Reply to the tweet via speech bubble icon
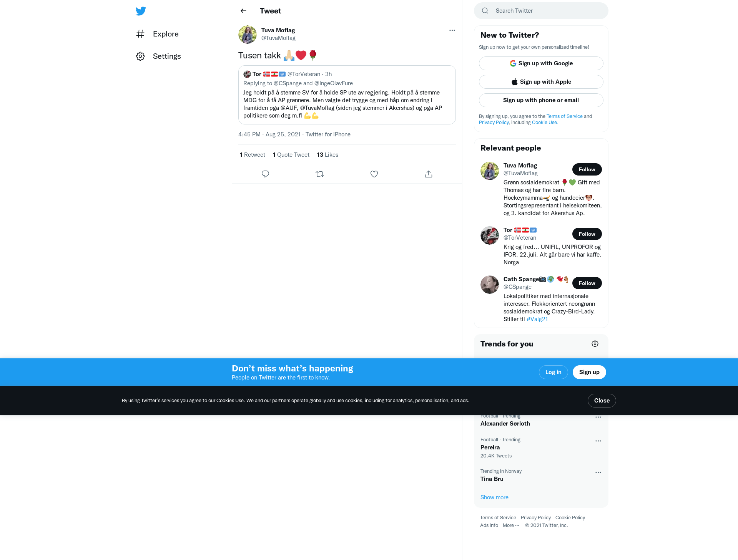 pyautogui.click(x=265, y=174)
